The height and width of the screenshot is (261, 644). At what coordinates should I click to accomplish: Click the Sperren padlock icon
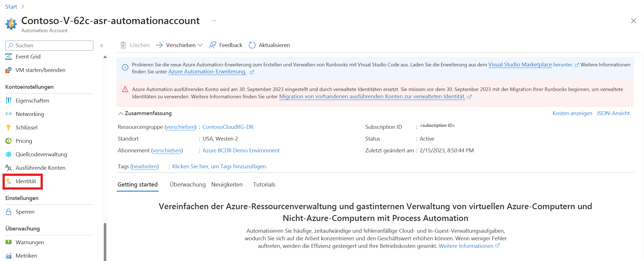(x=9, y=212)
